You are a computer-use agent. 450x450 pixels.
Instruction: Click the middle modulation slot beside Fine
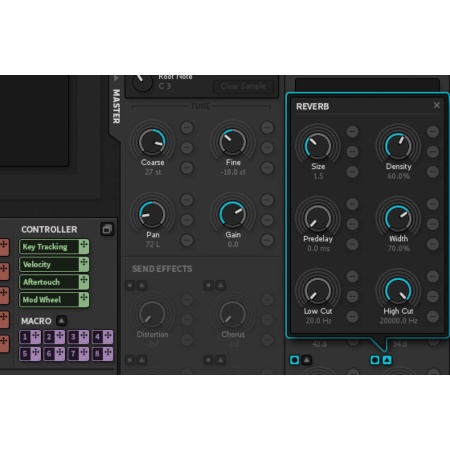point(267,147)
